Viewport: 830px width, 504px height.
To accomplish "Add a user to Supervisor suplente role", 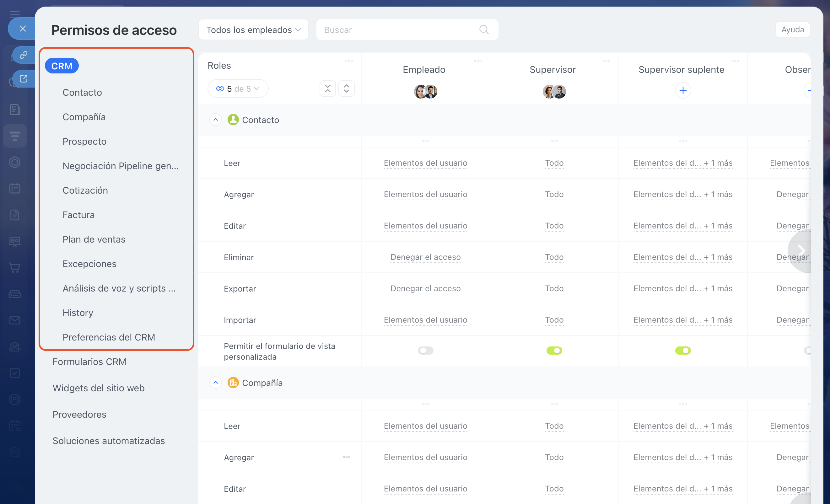I will point(683,91).
